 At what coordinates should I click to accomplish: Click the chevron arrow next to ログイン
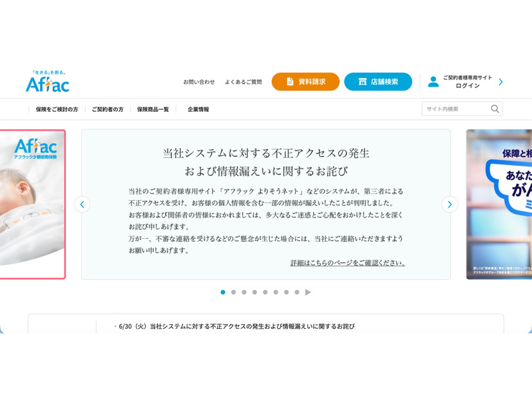(x=501, y=82)
